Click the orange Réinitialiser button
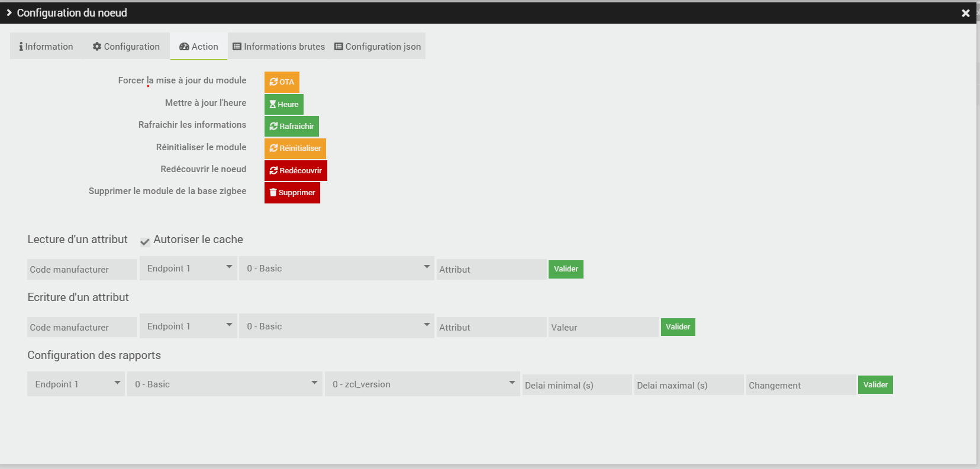Screen dimensions: 980x469 [x=295, y=148]
